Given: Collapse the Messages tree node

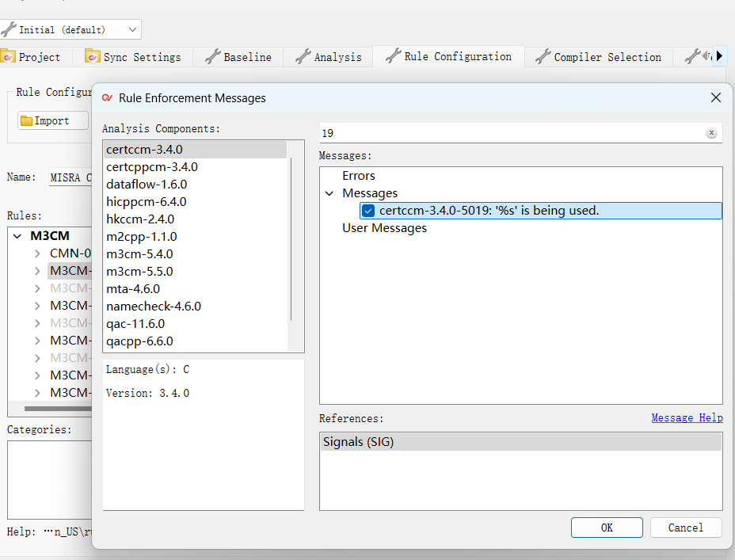Looking at the screenshot, I should [329, 193].
